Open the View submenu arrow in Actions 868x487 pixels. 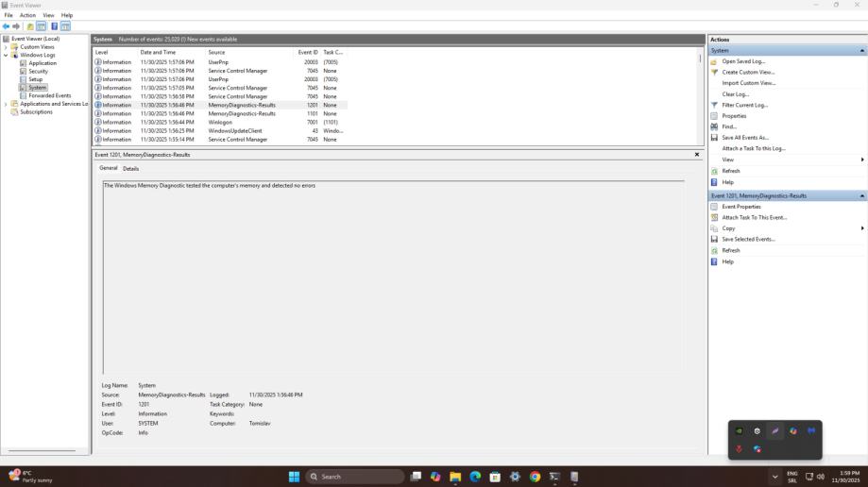(862, 160)
